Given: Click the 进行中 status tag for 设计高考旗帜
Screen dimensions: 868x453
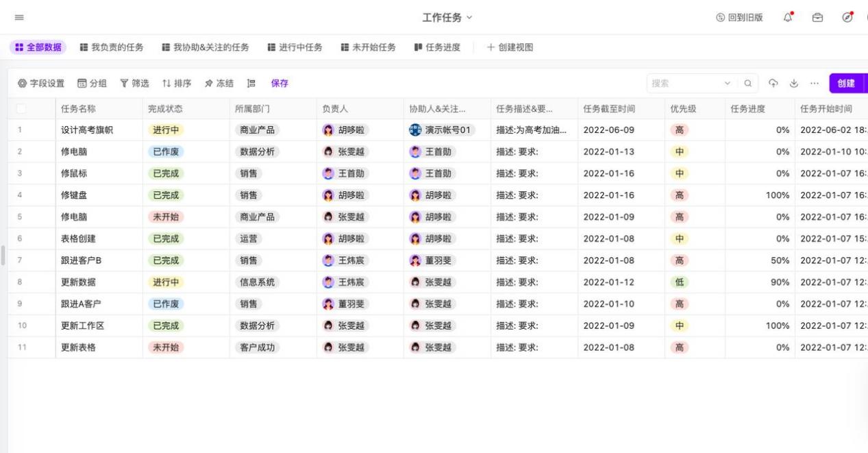Looking at the screenshot, I should click(x=166, y=130).
